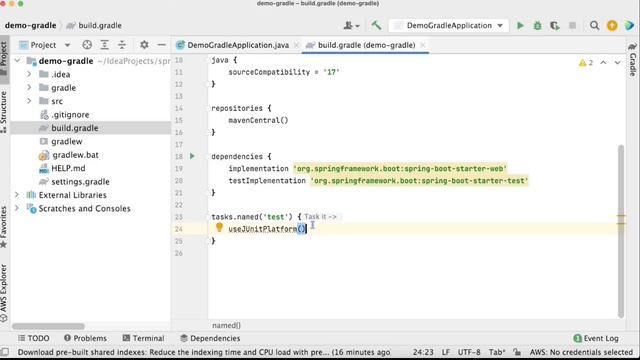Open the Problems tool window
The image size is (640, 360).
pyautogui.click(x=85, y=338)
